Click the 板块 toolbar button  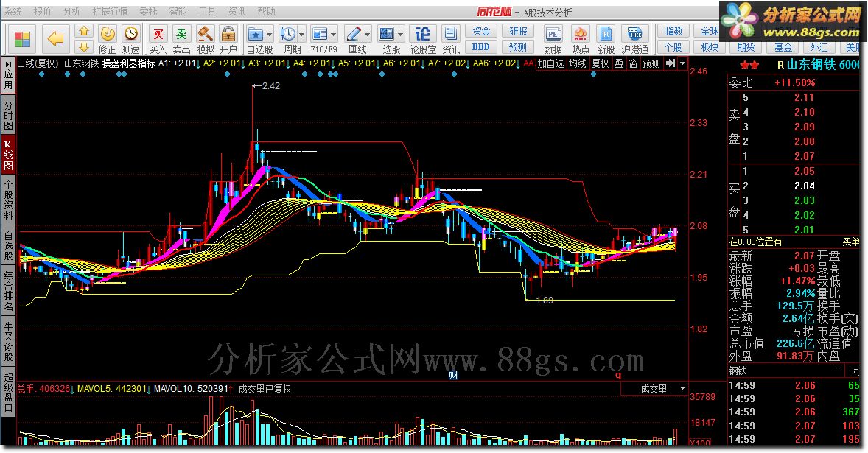click(x=710, y=47)
